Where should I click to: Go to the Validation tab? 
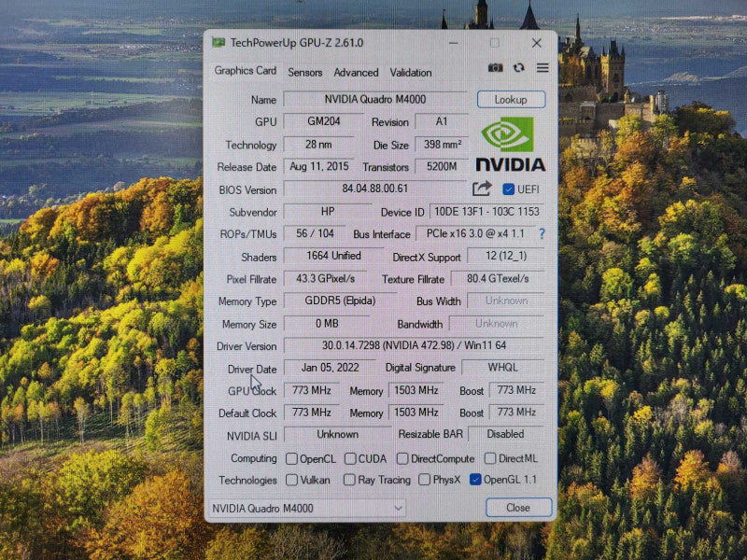pos(411,73)
